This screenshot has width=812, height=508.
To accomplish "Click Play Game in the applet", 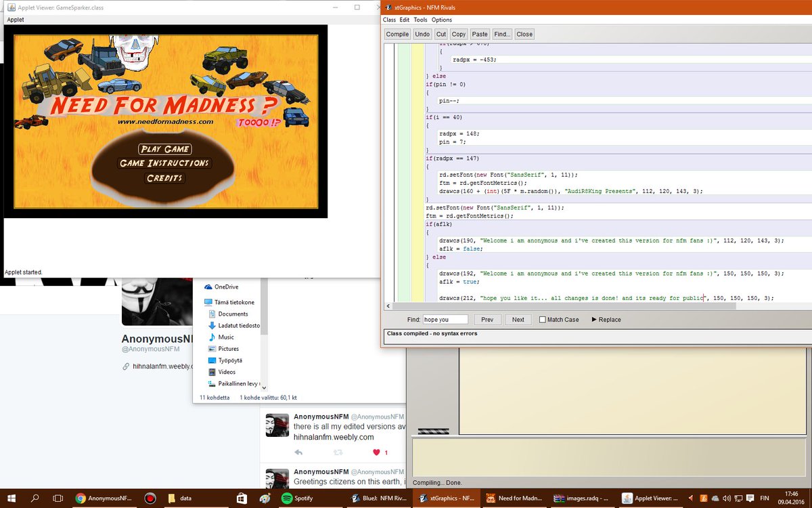I will tap(164, 149).
